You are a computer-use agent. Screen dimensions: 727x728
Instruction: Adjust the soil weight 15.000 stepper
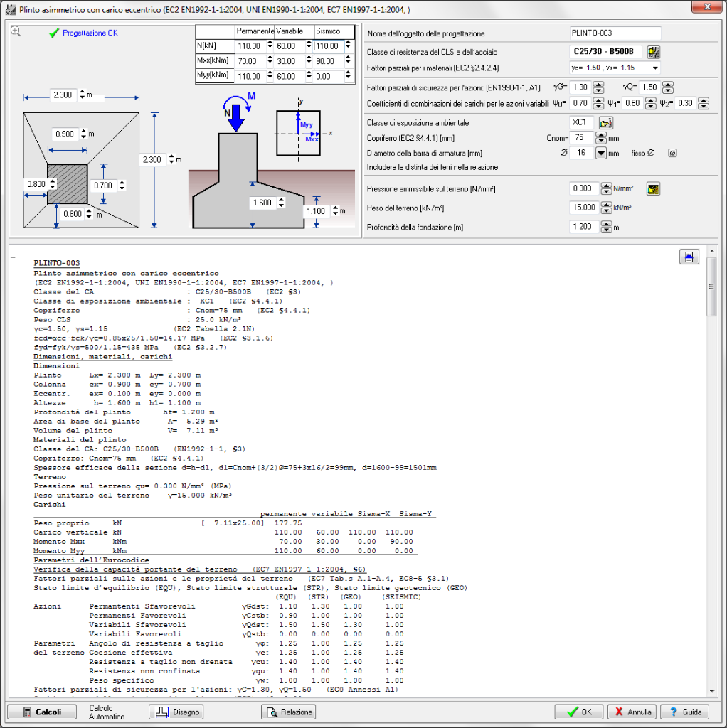point(606,208)
